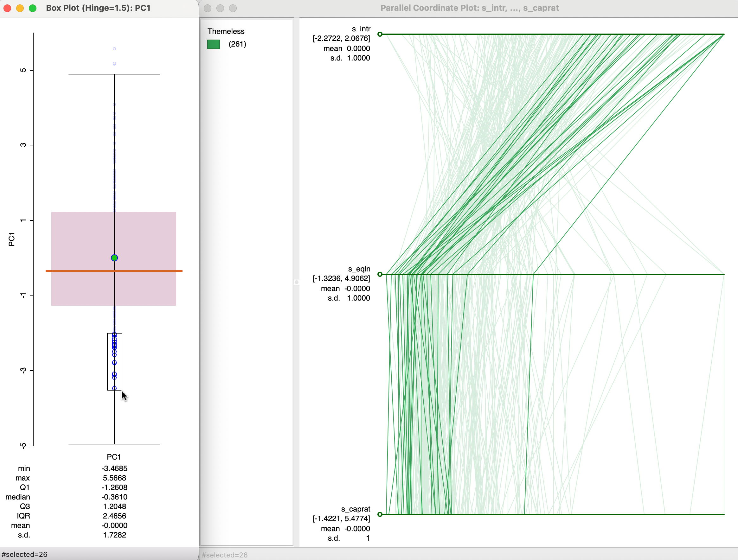The image size is (738, 560).
Task: Click the s_caprat range [-1.4221, 5.4774]
Action: pos(341,519)
